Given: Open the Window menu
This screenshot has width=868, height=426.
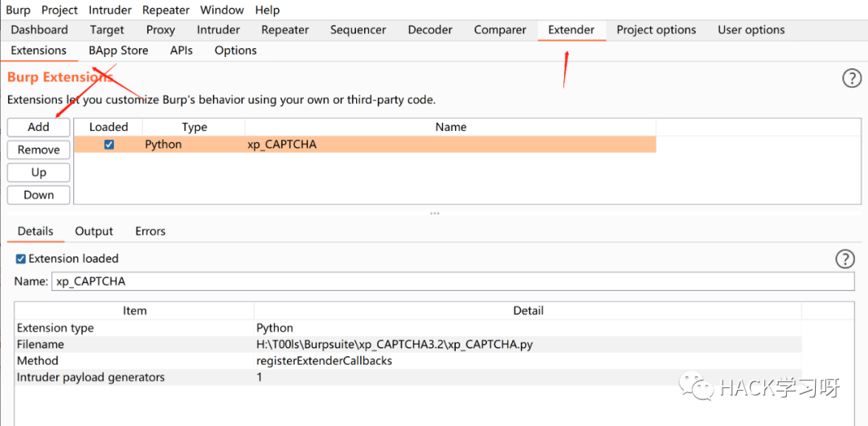Looking at the screenshot, I should 222,10.
